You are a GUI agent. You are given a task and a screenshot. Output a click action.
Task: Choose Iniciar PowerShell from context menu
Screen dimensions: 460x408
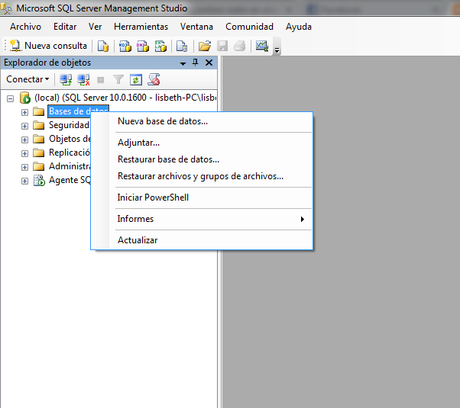click(202, 197)
